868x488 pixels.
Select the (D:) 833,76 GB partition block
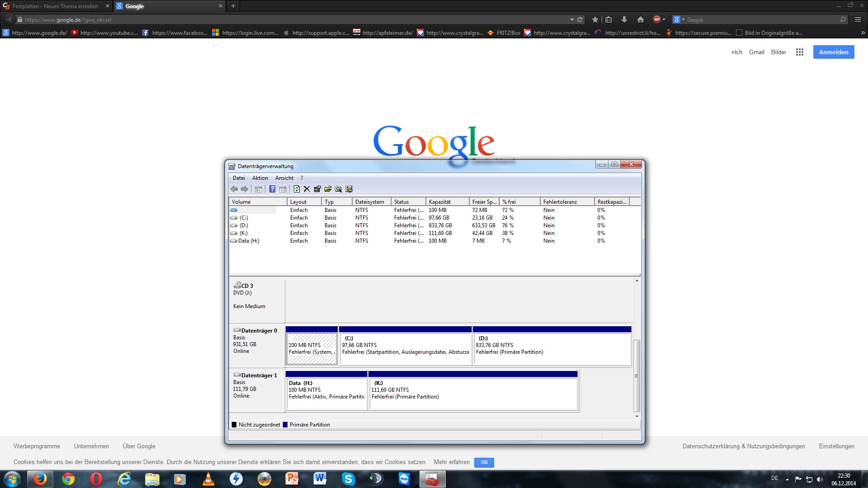pyautogui.click(x=552, y=348)
